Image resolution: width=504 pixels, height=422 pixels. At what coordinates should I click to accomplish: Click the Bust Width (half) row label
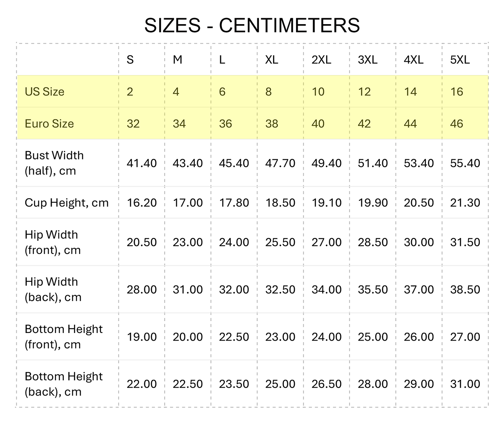pyautogui.click(x=54, y=163)
